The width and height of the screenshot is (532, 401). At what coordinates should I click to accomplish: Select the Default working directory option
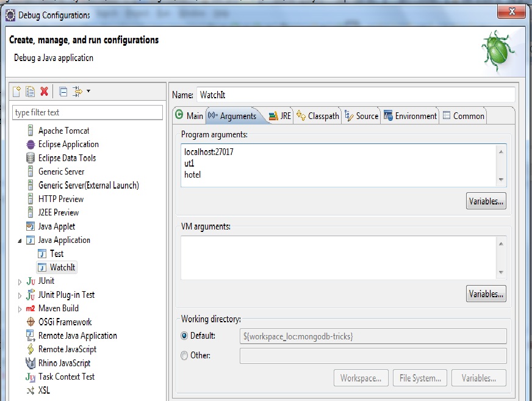point(185,336)
